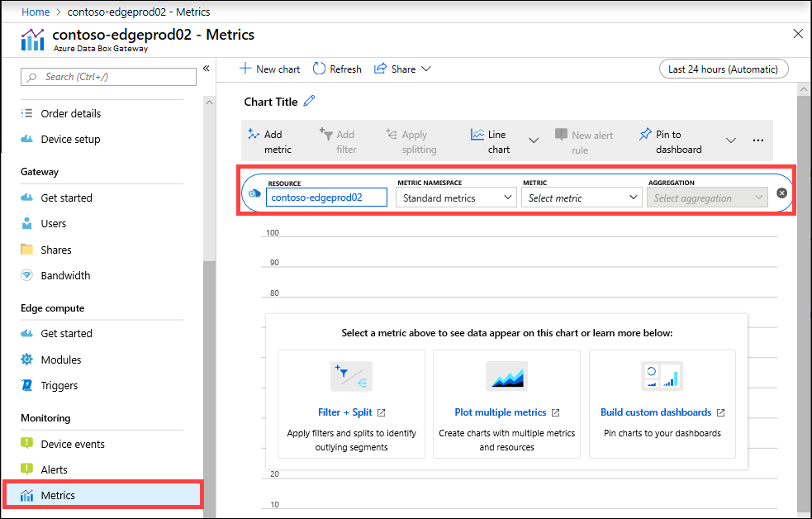Collapse the left sidebar with double chevron
812x519 pixels.
click(x=207, y=69)
